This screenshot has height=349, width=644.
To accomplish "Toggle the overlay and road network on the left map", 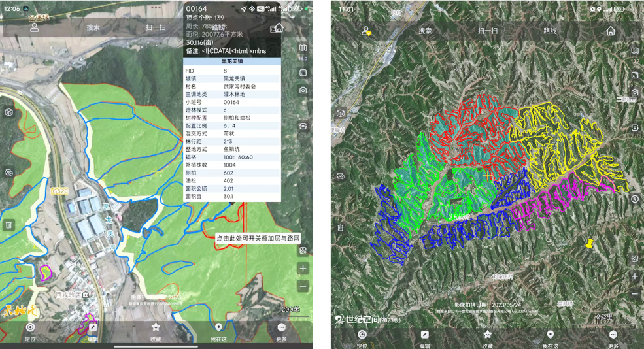I will pos(303,250).
